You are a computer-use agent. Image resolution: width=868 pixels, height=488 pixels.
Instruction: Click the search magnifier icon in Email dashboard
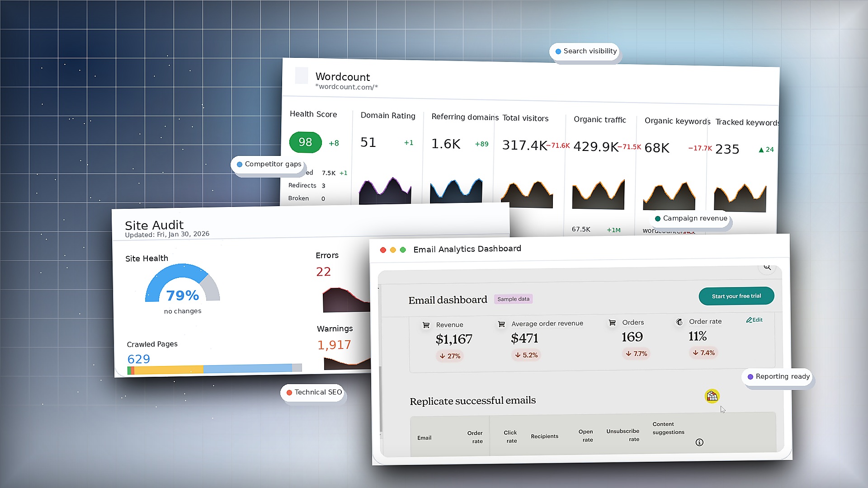[x=767, y=267]
